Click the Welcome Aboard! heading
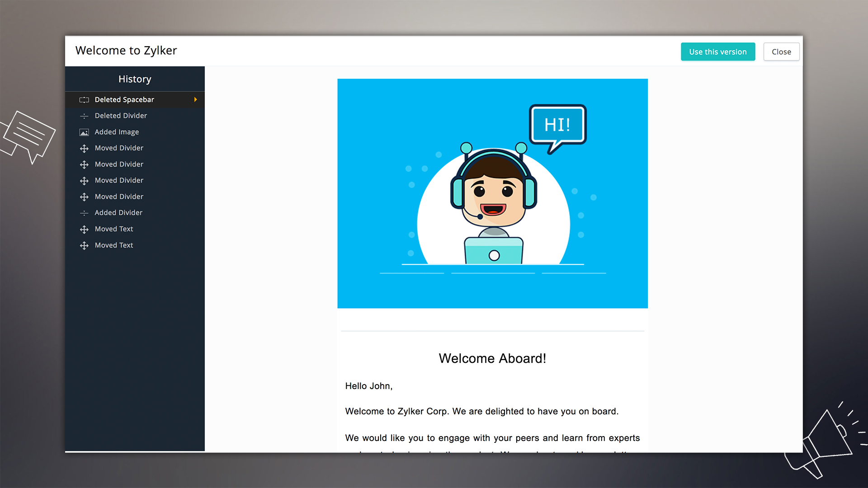The image size is (868, 488). click(x=492, y=358)
